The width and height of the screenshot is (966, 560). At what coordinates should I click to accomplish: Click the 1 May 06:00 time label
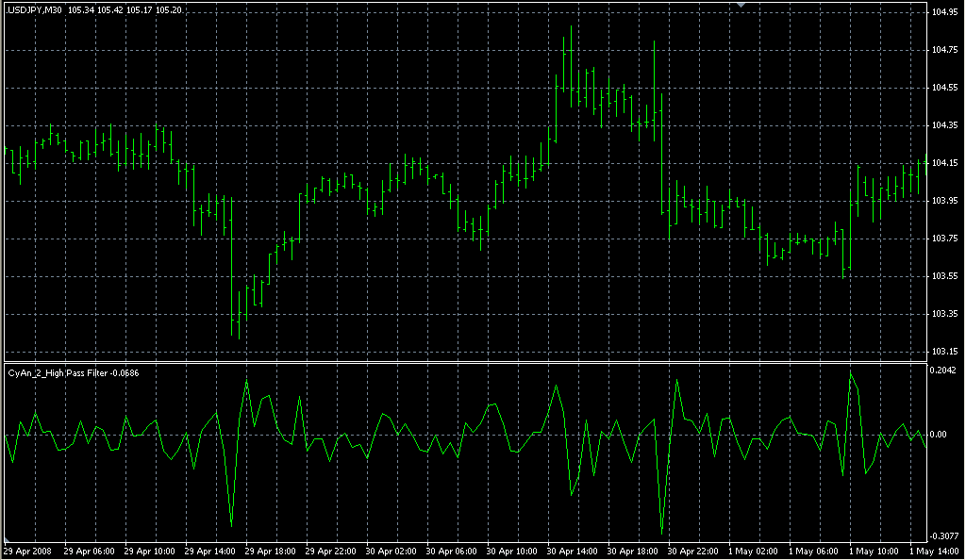812,551
